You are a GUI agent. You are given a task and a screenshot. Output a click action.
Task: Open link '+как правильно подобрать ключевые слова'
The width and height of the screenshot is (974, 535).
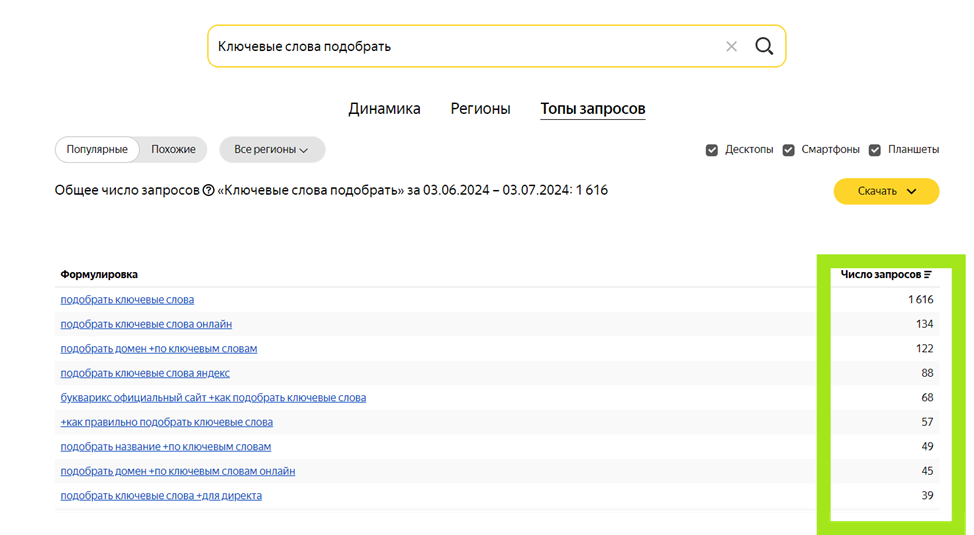point(166,423)
